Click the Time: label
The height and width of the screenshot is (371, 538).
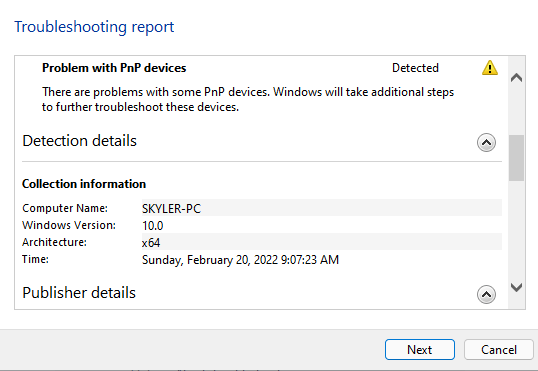(x=35, y=259)
